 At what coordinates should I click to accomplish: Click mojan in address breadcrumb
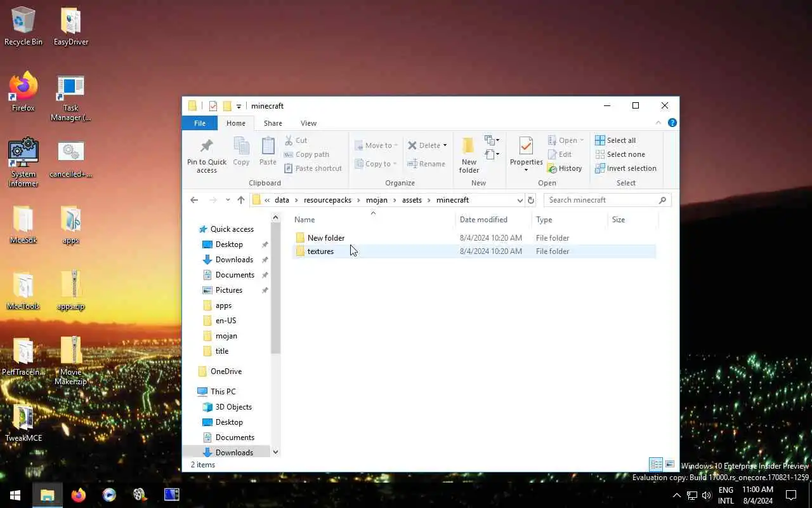[377, 200]
